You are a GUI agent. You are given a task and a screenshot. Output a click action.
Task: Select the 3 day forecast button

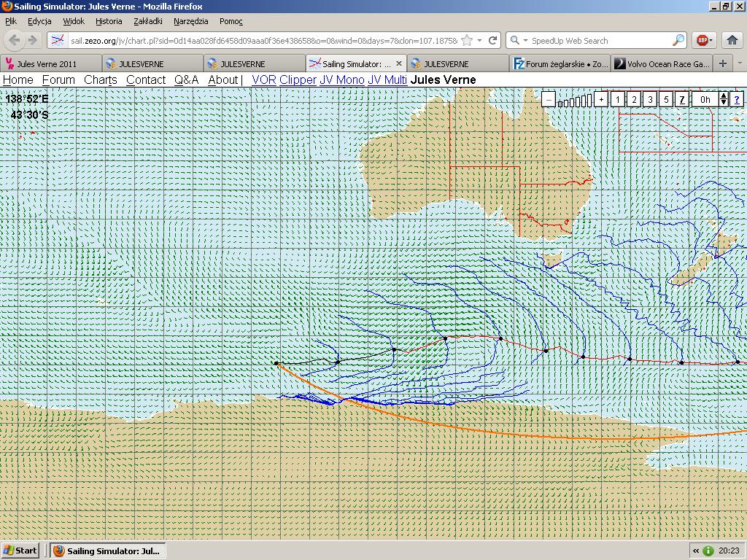pyautogui.click(x=650, y=100)
